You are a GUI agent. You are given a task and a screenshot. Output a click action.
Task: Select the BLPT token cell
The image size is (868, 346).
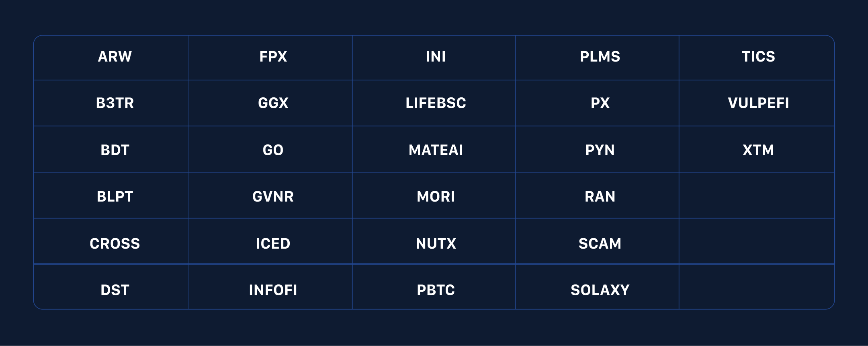[x=115, y=197]
